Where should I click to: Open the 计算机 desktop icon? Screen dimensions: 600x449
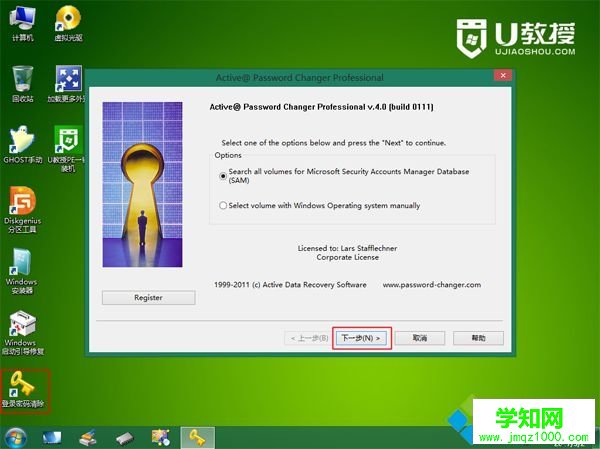coord(23,23)
